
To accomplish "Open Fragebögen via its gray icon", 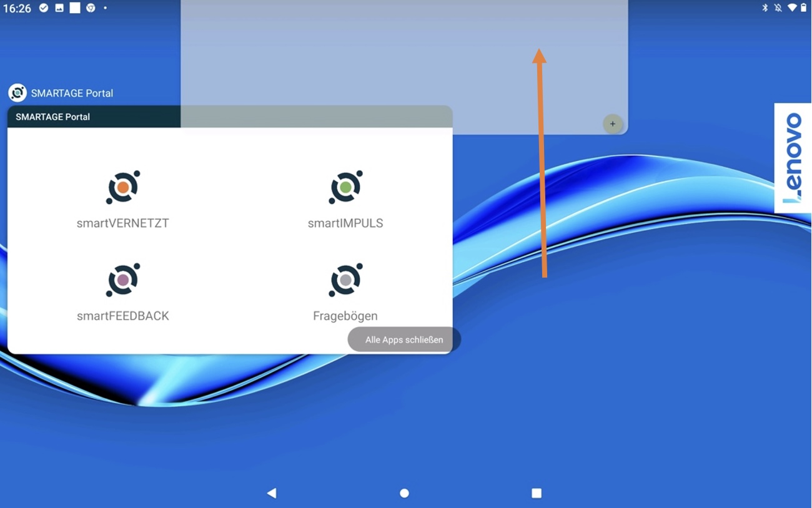I will click(x=345, y=280).
